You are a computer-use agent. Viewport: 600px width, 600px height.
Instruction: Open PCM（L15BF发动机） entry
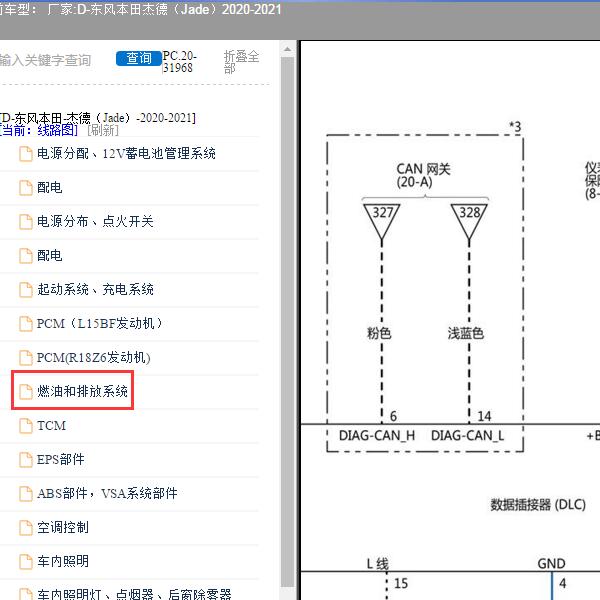coord(99,324)
